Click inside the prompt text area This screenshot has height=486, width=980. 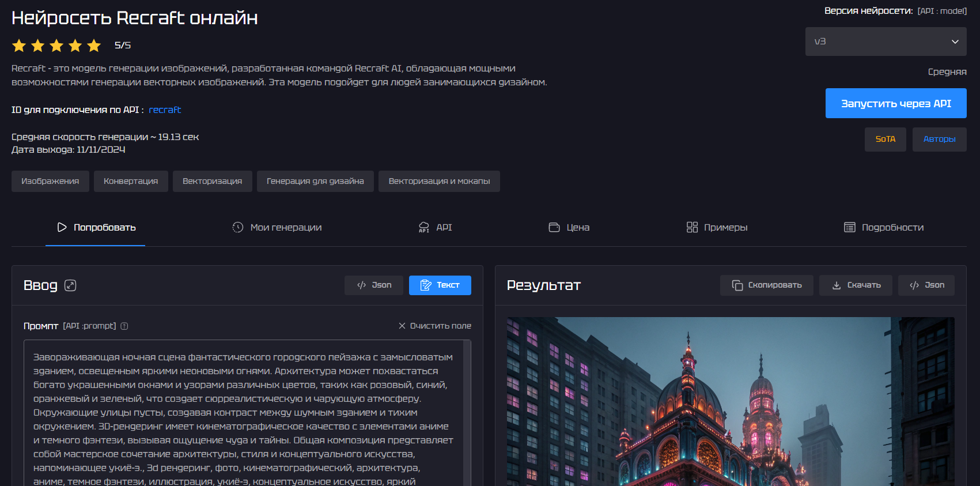point(243,413)
